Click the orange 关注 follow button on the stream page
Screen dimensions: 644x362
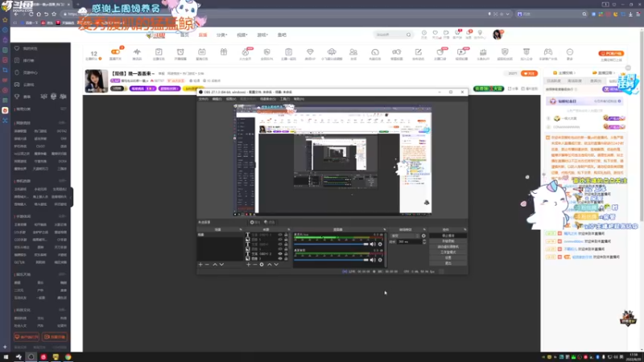[x=529, y=73]
